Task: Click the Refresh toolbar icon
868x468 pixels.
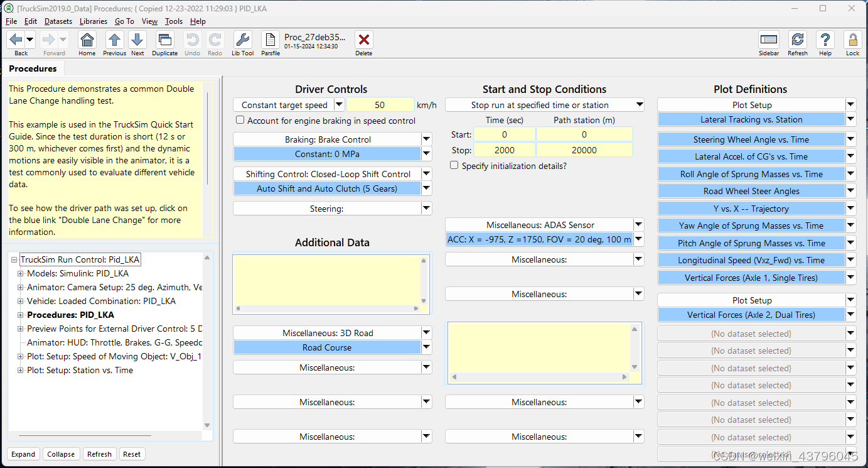Action: click(x=798, y=40)
